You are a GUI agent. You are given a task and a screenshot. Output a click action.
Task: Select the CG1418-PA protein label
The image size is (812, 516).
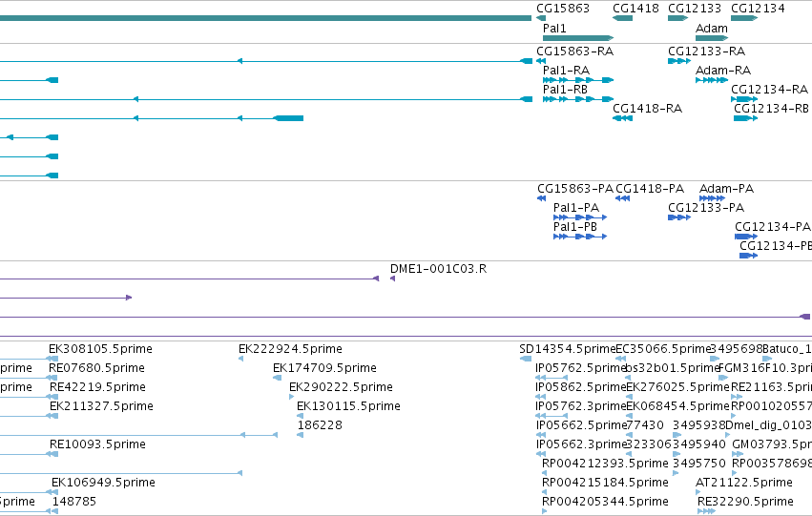click(x=650, y=189)
